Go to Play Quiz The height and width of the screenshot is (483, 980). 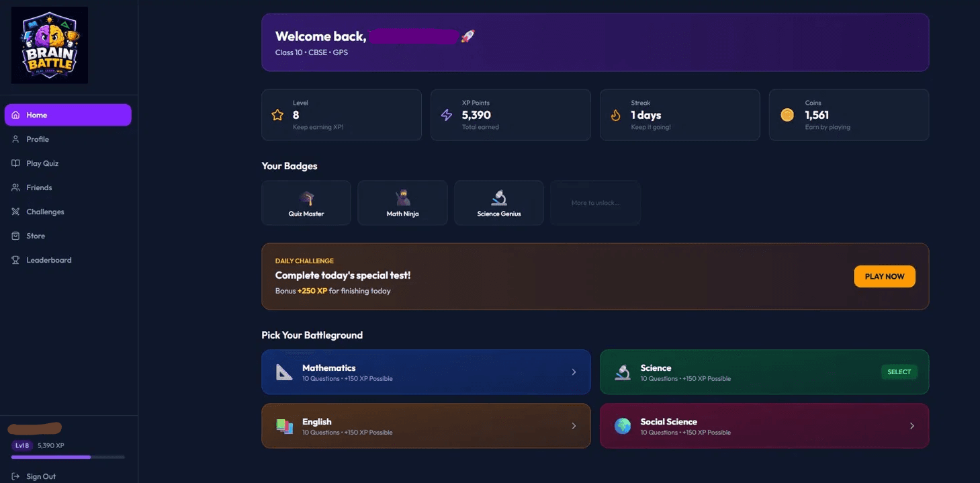(x=68, y=163)
